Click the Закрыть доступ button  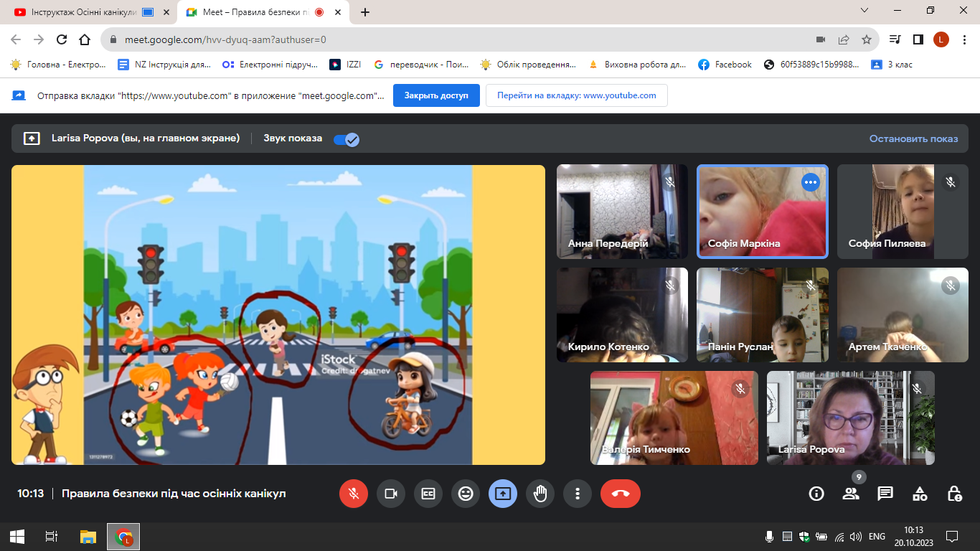pos(436,95)
